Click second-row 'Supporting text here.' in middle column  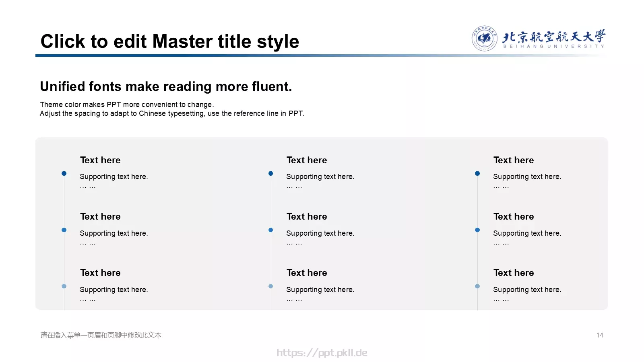tap(320, 233)
